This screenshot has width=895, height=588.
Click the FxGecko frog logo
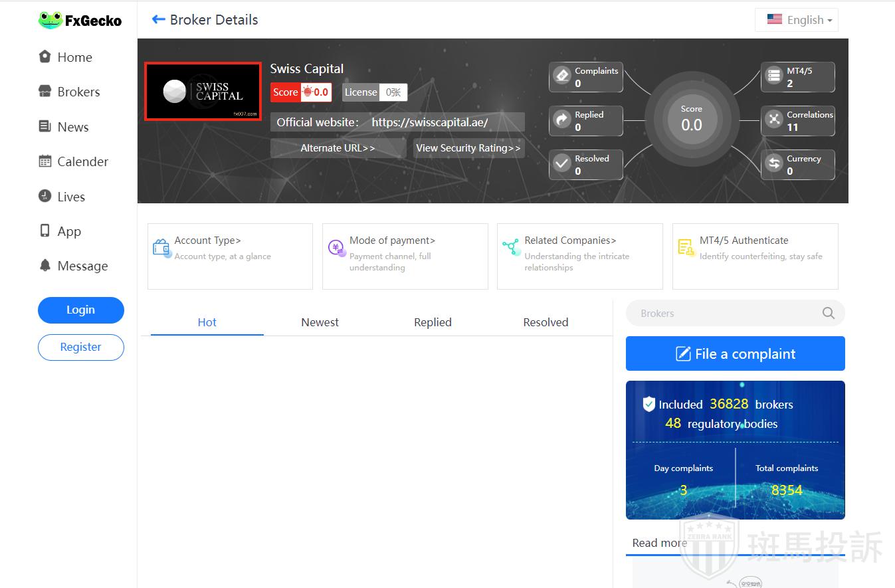tap(50, 21)
